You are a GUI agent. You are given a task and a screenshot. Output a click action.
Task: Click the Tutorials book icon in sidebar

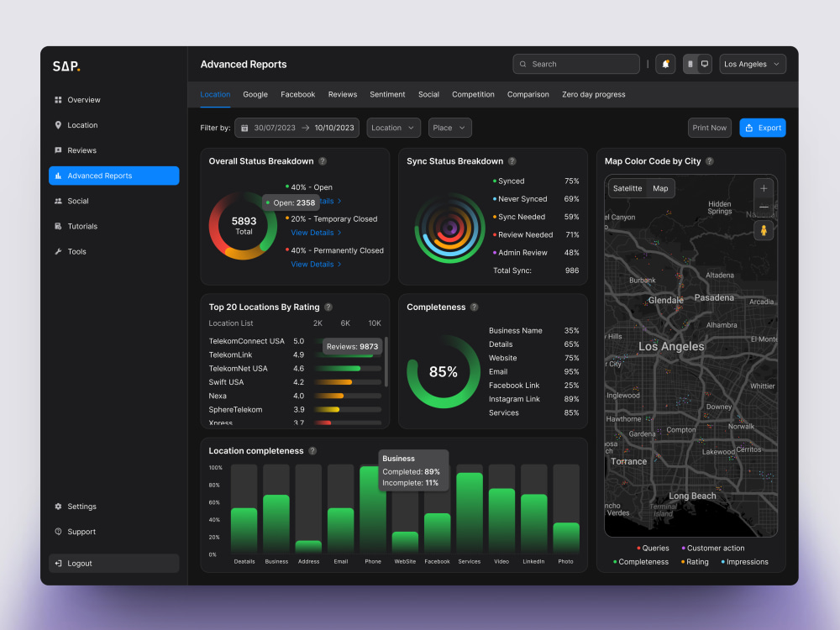coord(58,226)
